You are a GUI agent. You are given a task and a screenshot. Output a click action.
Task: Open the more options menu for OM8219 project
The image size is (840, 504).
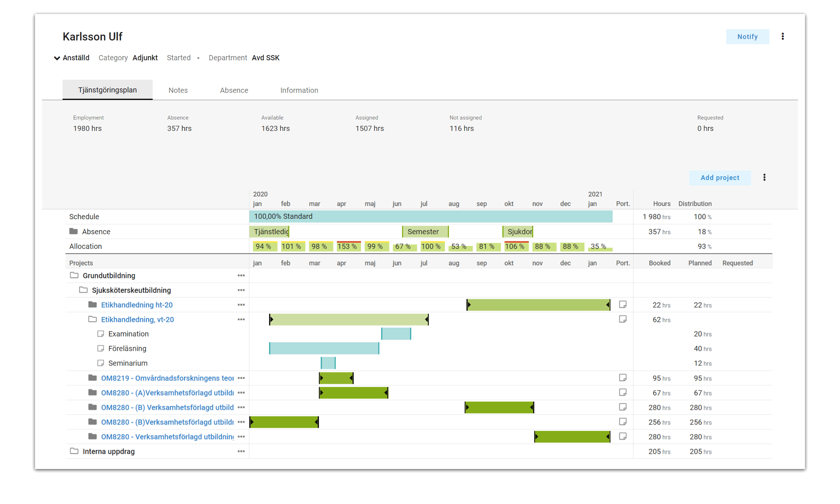pos(241,378)
